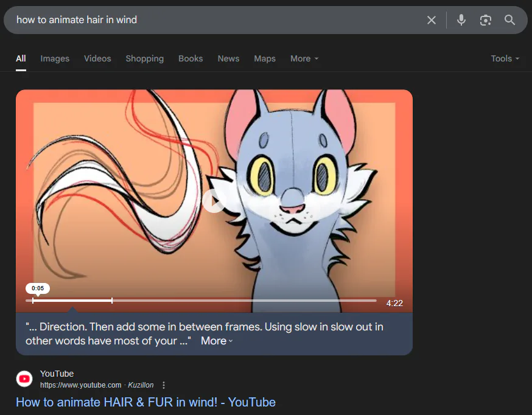The height and width of the screenshot is (415, 532).
Task: Click the 4:22 video duration label
Action: (394, 303)
